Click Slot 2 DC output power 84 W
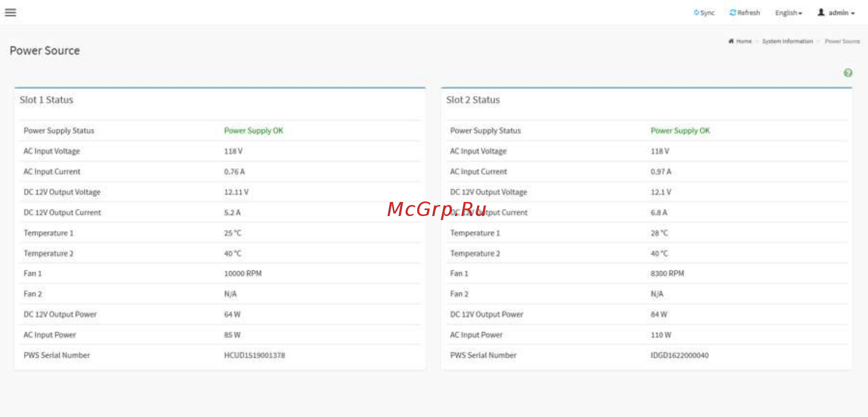Image resolution: width=868 pixels, height=417 pixels. click(659, 315)
